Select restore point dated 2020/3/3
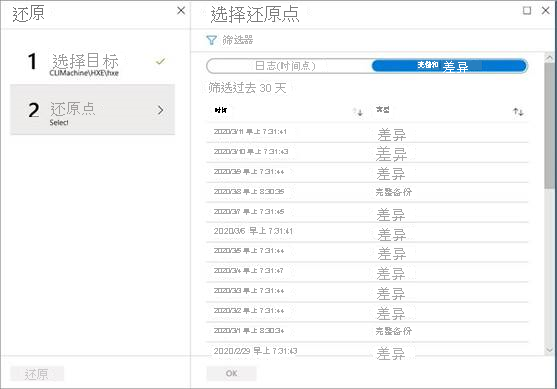The height and width of the screenshot is (389, 557). tap(367, 292)
